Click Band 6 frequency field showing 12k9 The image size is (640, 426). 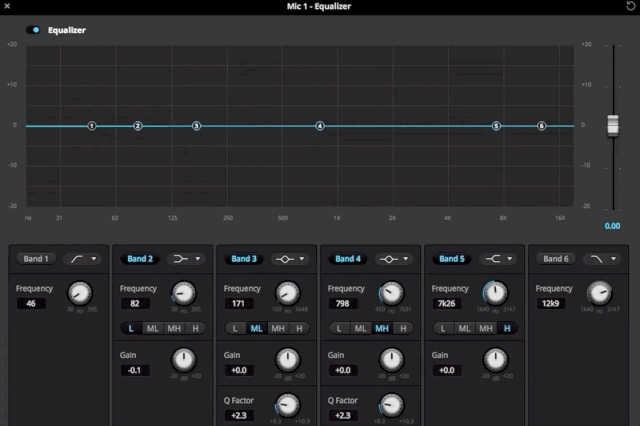click(x=551, y=304)
